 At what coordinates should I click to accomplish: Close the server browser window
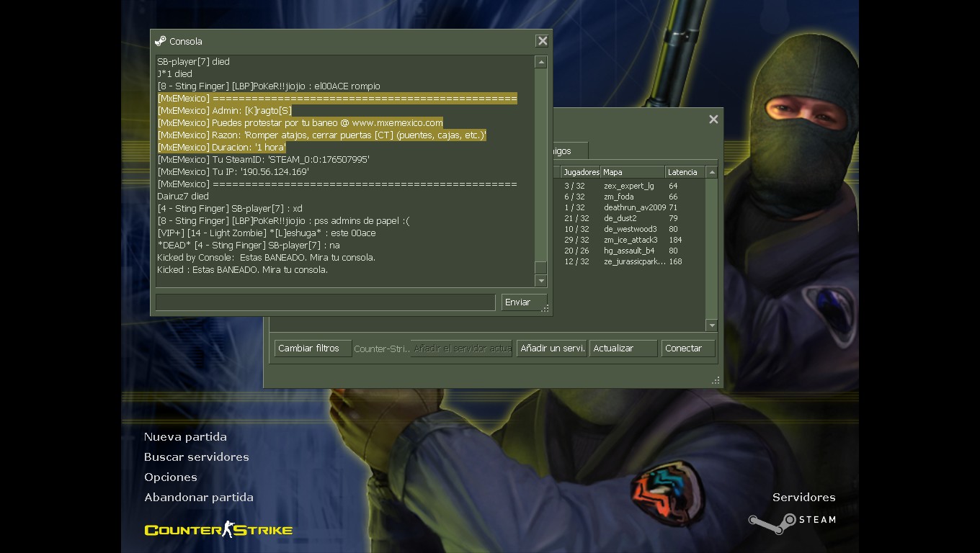click(713, 120)
